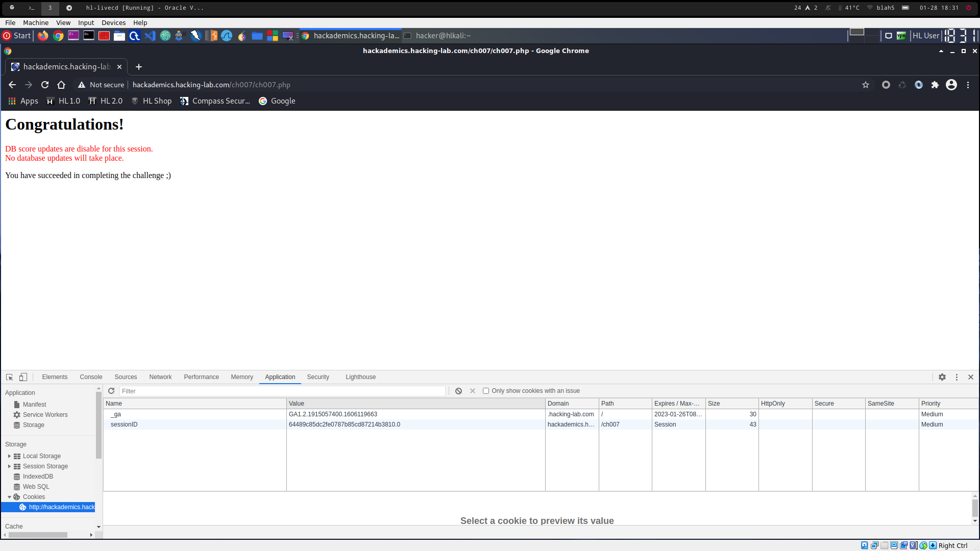This screenshot has height=551, width=980.
Task: Enable only show cookies with an issue
Action: [x=486, y=391]
